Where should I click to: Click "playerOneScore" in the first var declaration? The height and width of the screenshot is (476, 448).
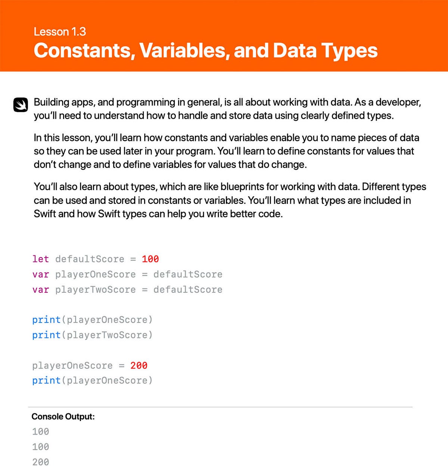(95, 274)
